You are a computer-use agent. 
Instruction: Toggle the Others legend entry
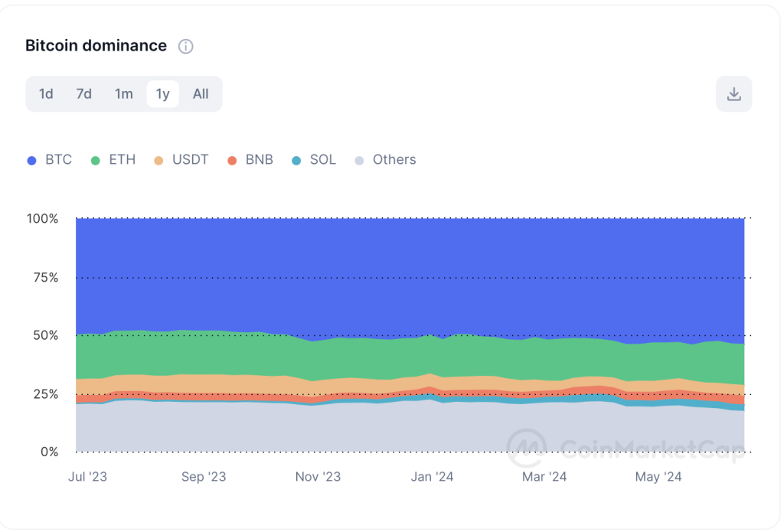click(385, 160)
